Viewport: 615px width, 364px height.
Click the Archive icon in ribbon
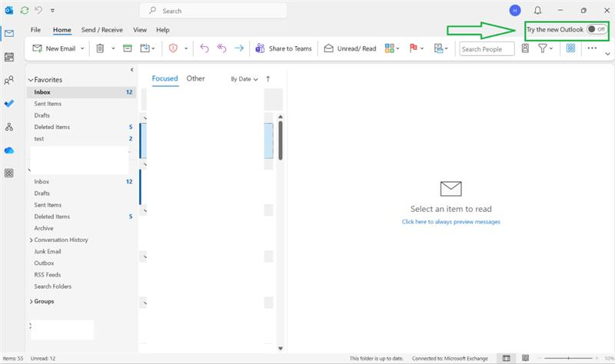tap(128, 48)
